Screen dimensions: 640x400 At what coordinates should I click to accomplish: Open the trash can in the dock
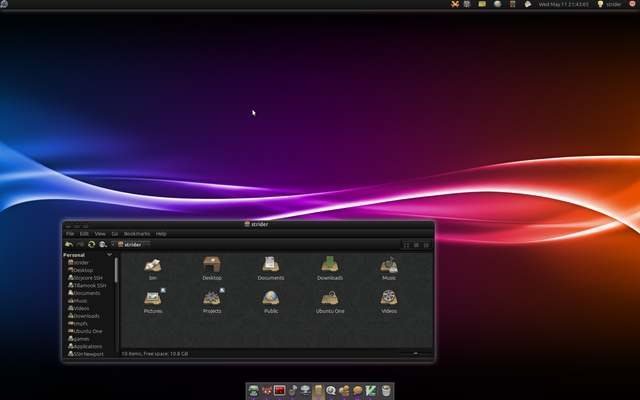tap(386, 390)
